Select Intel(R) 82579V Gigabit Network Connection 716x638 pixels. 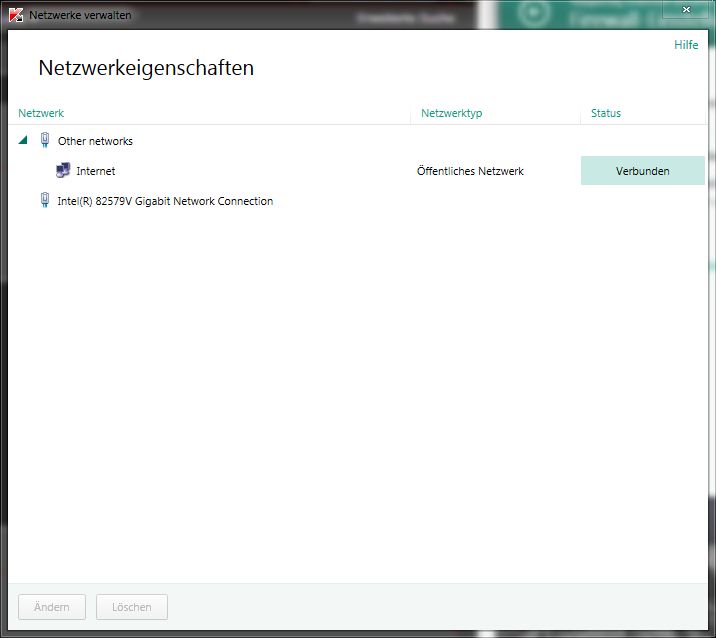(x=165, y=201)
